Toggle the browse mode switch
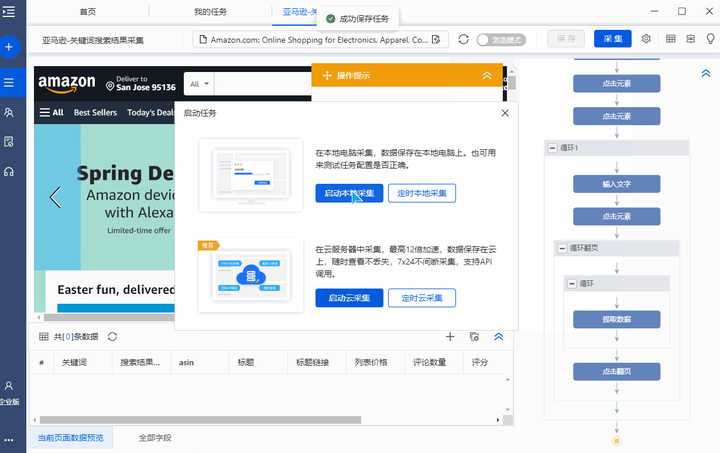 (501, 39)
